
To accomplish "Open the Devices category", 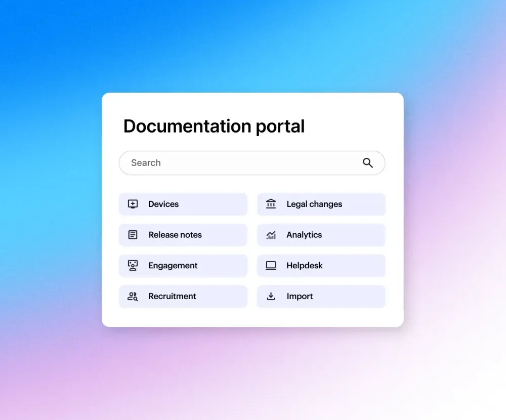I will (x=183, y=204).
